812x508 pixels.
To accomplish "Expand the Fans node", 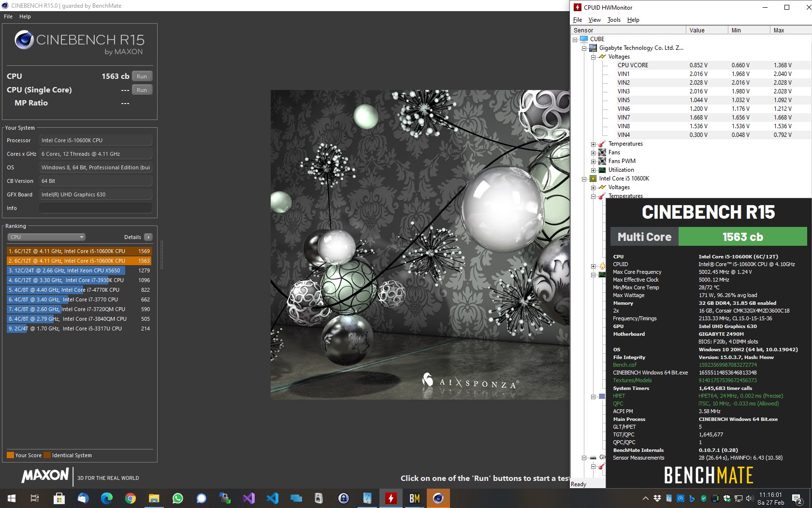I will click(593, 153).
